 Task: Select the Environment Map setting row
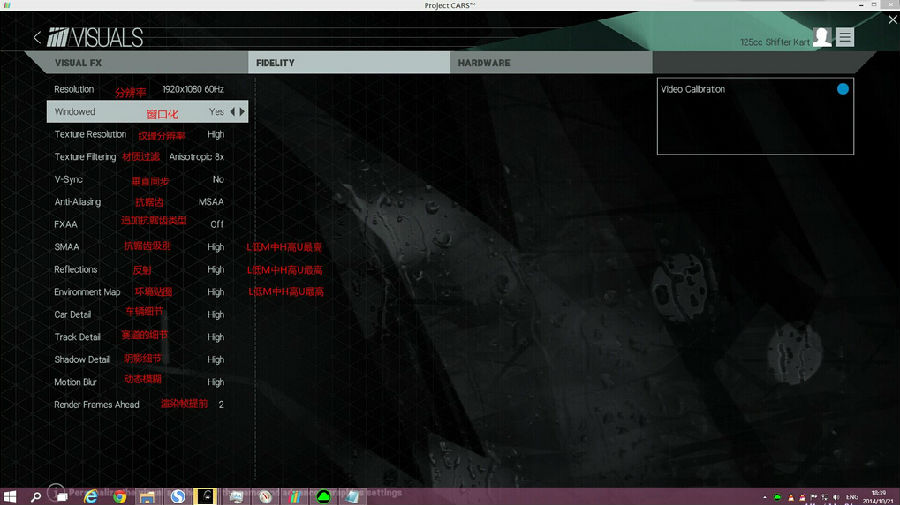pos(148,292)
